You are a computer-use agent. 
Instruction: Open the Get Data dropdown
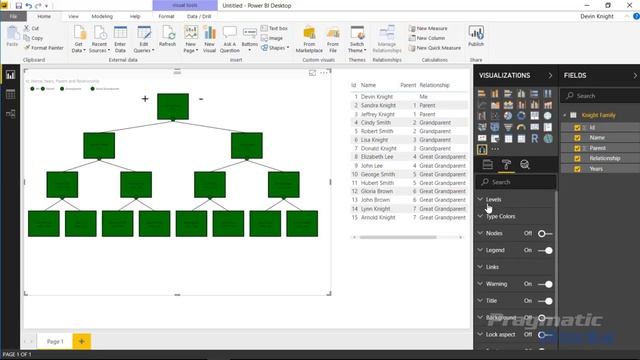[79, 39]
